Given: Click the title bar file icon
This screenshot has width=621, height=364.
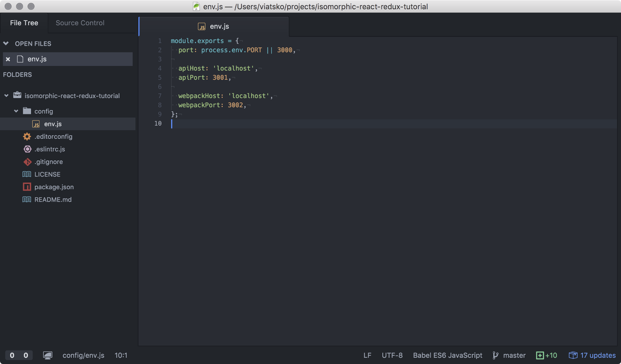Looking at the screenshot, I should tap(196, 6).
